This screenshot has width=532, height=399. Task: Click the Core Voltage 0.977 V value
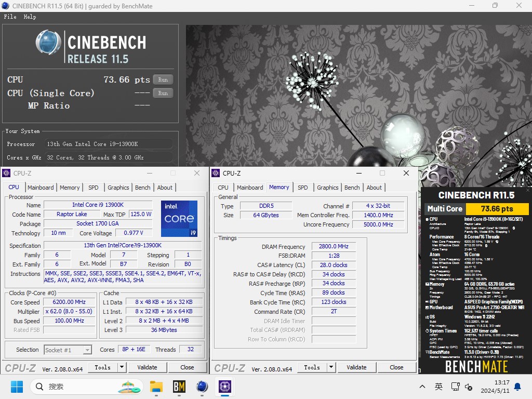pyautogui.click(x=134, y=233)
